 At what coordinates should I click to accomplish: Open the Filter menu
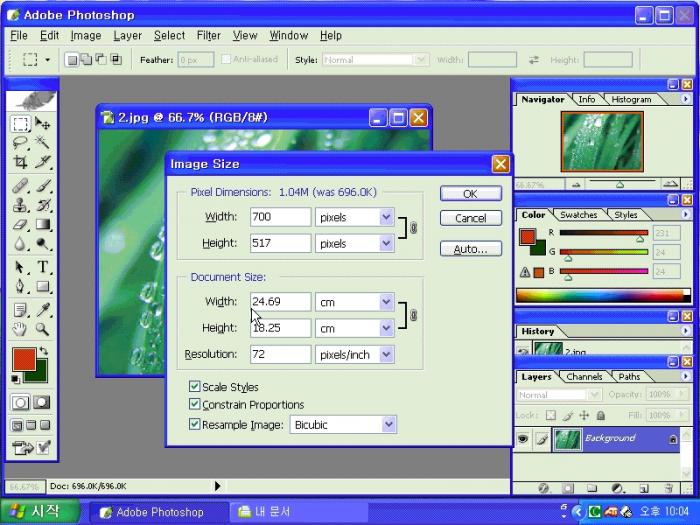[208, 35]
